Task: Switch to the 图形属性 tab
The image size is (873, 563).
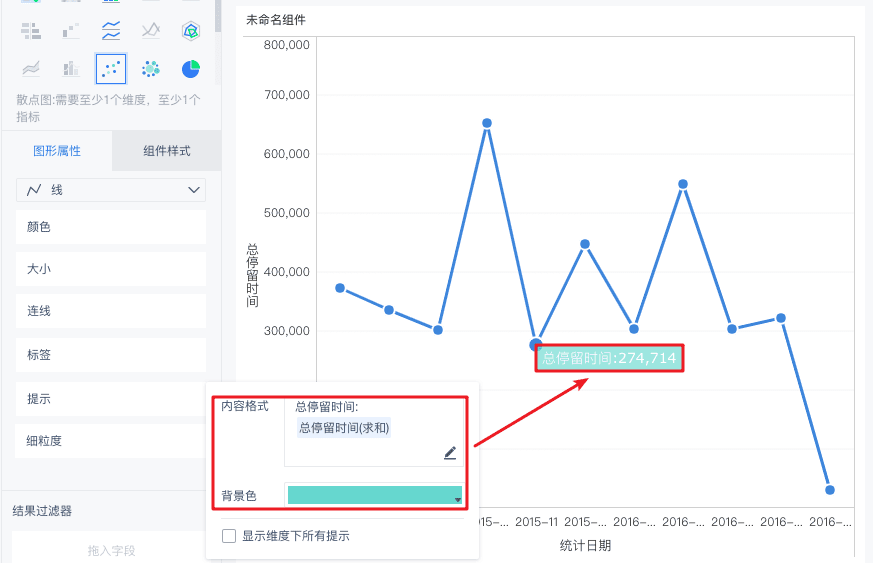Action: [x=57, y=151]
